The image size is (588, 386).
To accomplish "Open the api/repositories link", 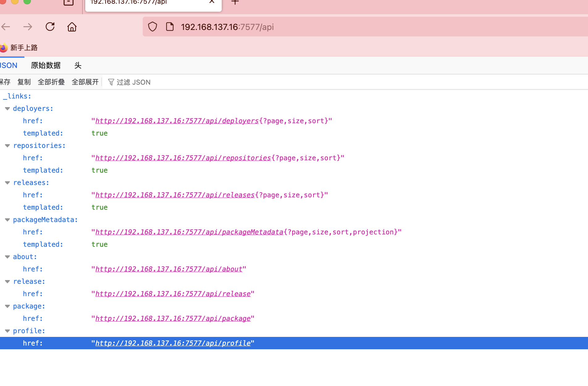I will (x=183, y=158).
